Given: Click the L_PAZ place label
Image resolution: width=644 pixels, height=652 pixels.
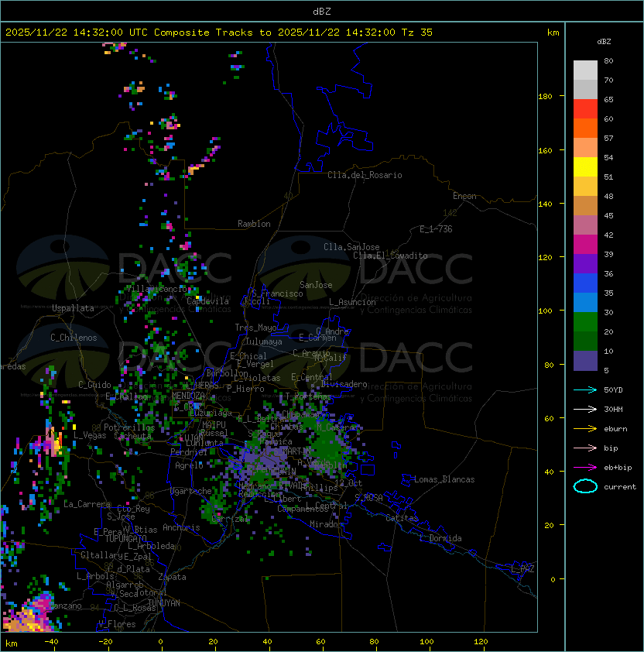Looking at the screenshot, I should (522, 569).
